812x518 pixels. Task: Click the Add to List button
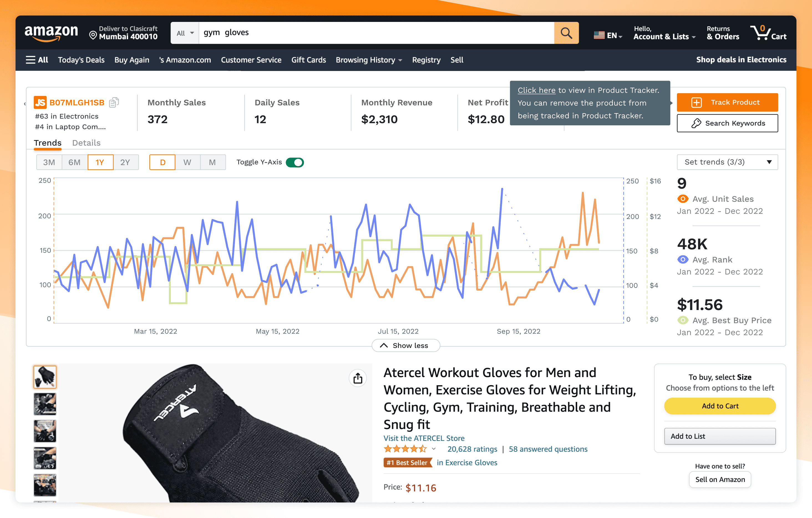[x=720, y=436]
